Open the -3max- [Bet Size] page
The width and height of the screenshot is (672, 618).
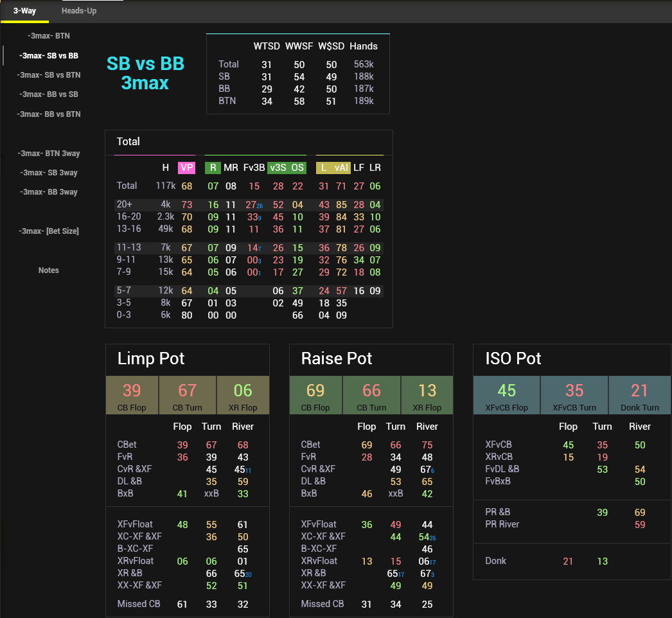pos(49,231)
